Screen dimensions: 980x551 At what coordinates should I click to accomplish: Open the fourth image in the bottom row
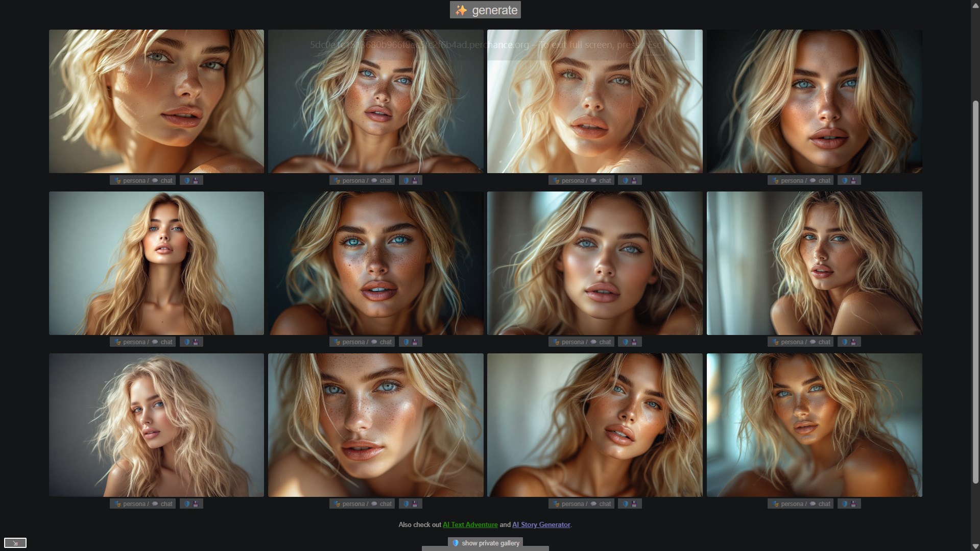coord(815,425)
